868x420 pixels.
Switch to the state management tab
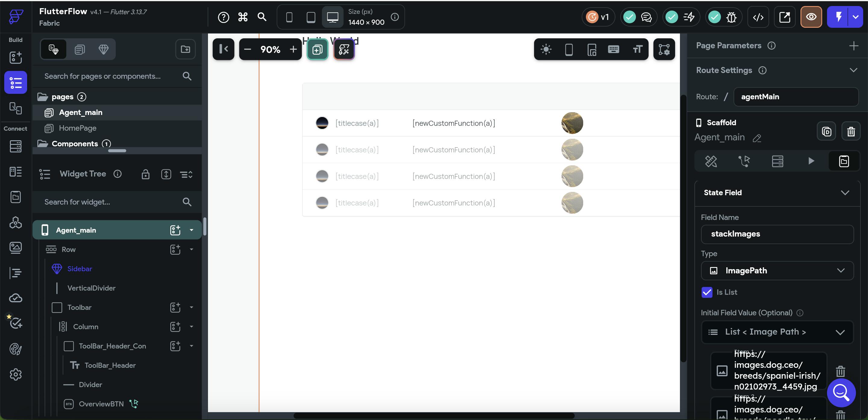point(843,161)
